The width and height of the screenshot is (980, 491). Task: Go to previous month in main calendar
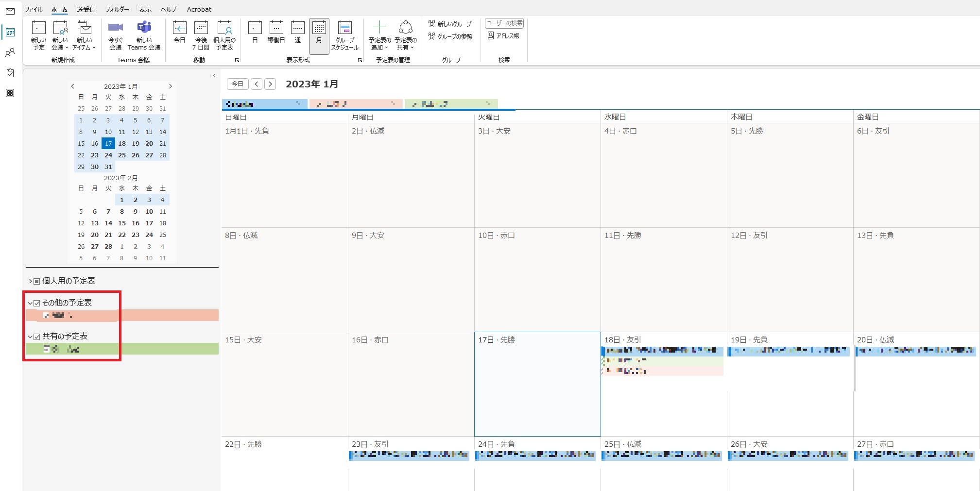click(x=257, y=84)
